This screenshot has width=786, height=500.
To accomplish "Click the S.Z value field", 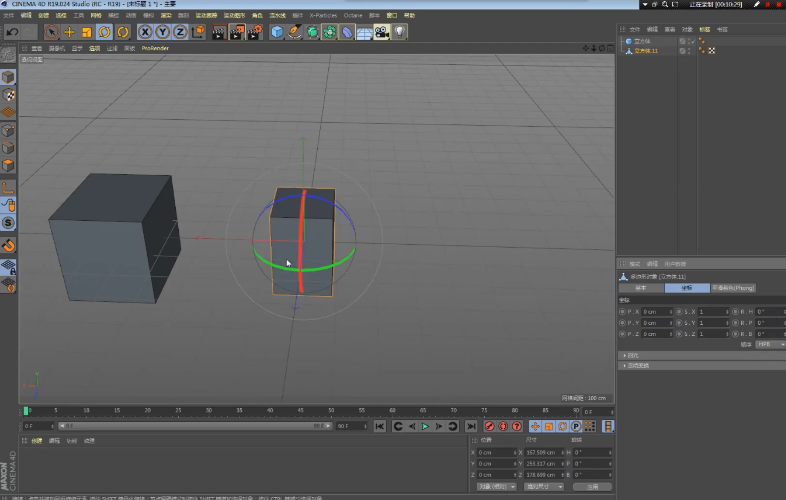I will pos(714,334).
